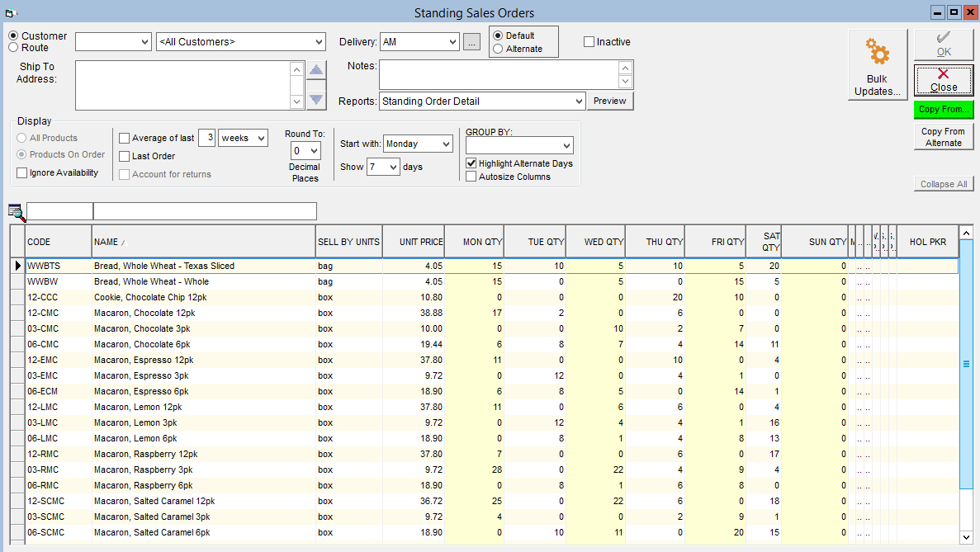Choose the Alternate order option
Screen dimensions: 980x552
(x=498, y=49)
